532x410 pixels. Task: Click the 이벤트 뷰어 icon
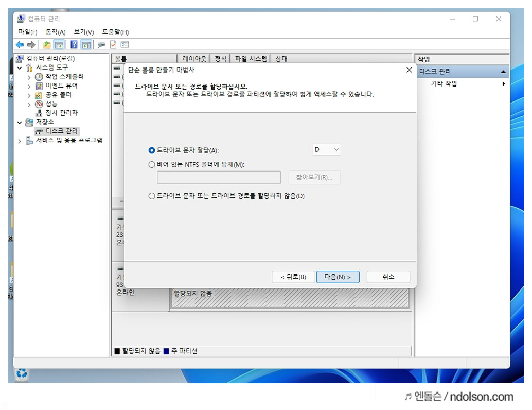coord(39,86)
